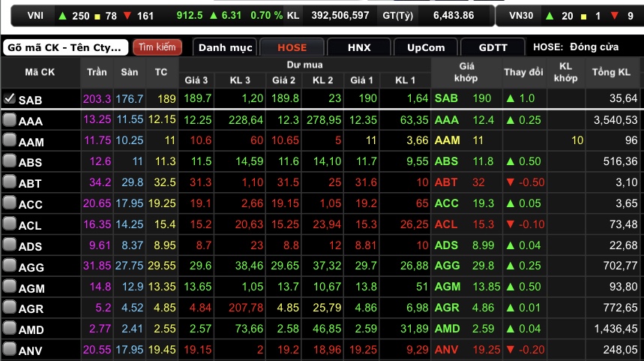
Task: Click the ADS change value 0.04
Action: pyautogui.click(x=529, y=245)
